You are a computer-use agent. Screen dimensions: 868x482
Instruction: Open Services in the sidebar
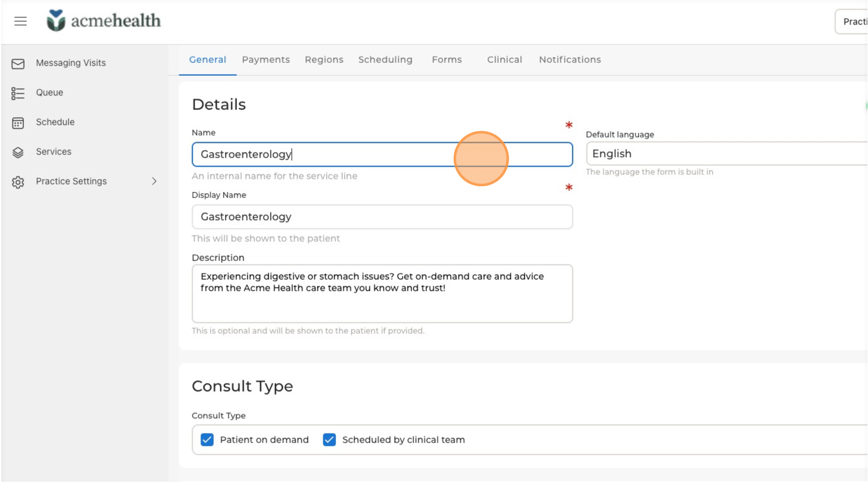click(x=54, y=152)
